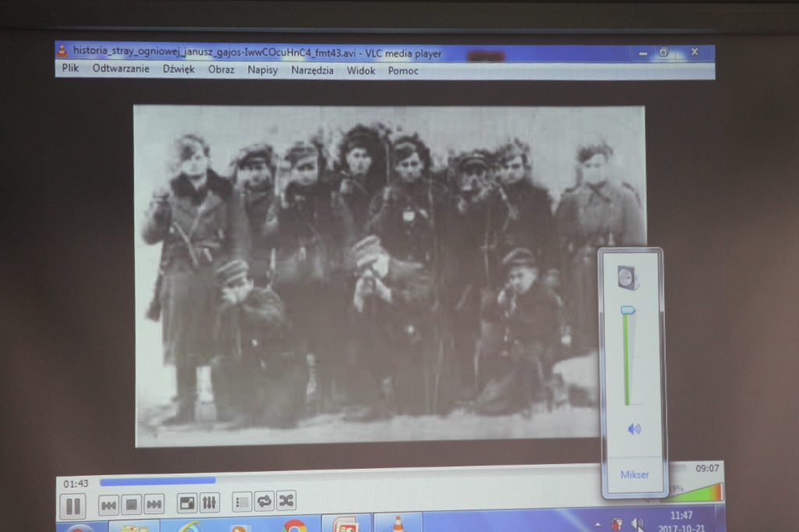Click the total duration 09:07
This screenshot has width=799, height=532.
tap(707, 468)
